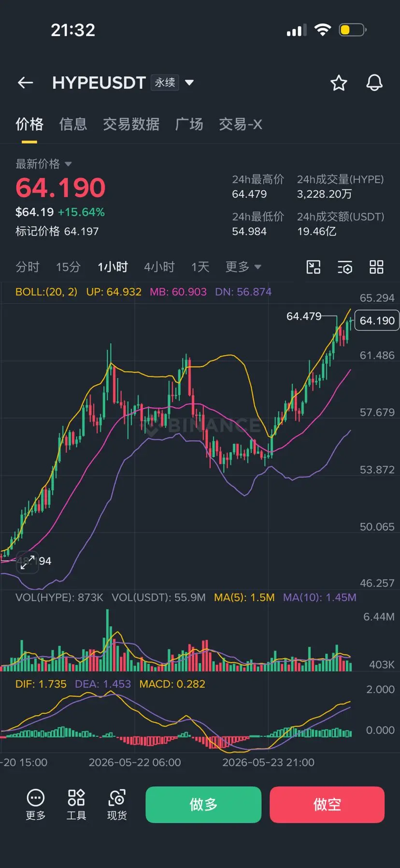Tap the Wi-Fi icon in status bar

(323, 30)
